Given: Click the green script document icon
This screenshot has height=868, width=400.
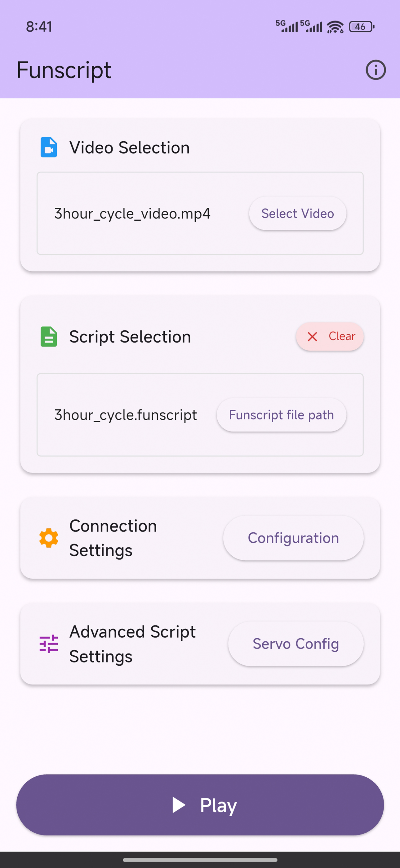Looking at the screenshot, I should tap(48, 336).
